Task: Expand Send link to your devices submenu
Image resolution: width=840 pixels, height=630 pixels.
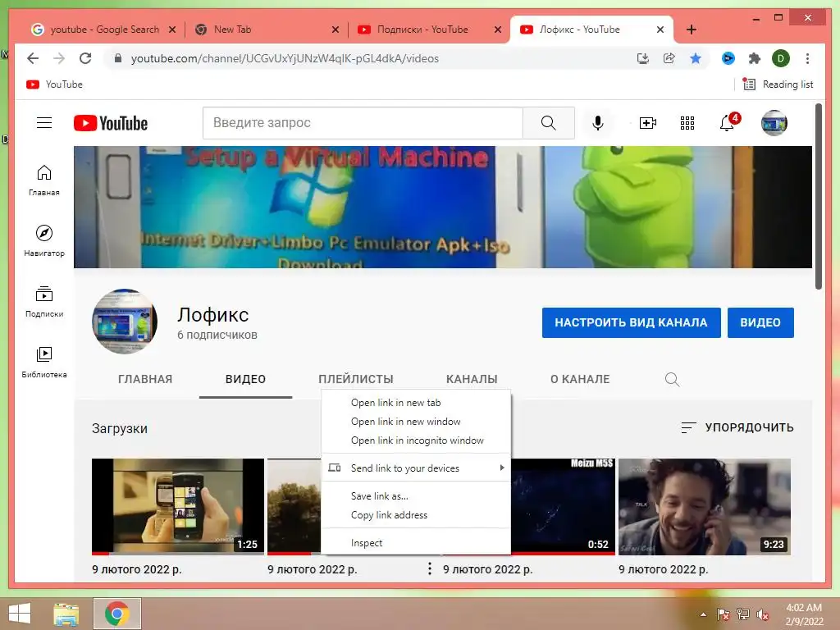Action: [416, 468]
